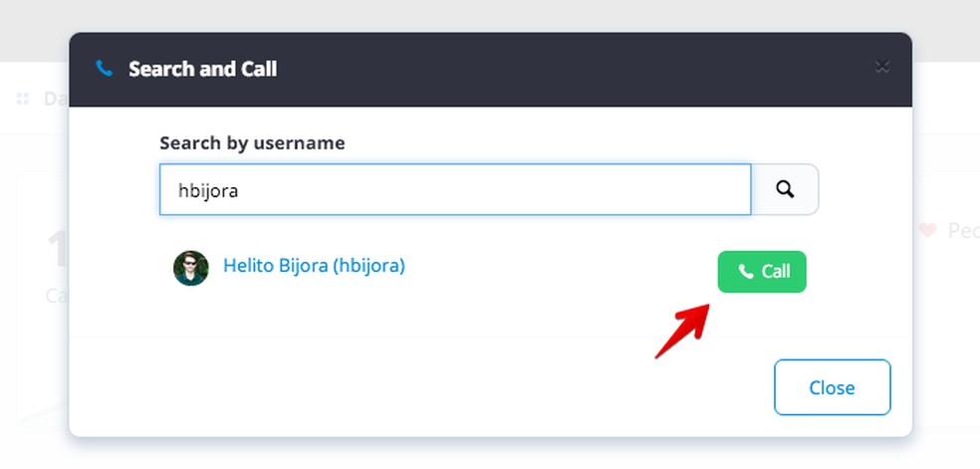
Task: Dismiss dialog with the header X icon
Action: [x=881, y=67]
